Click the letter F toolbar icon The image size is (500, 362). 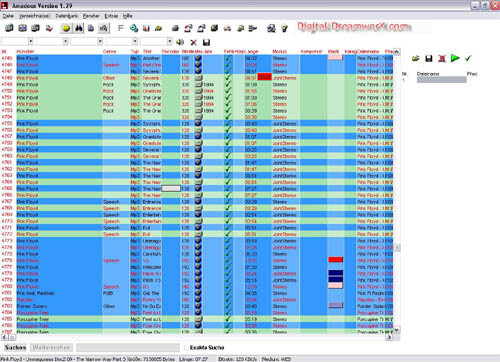(120, 29)
